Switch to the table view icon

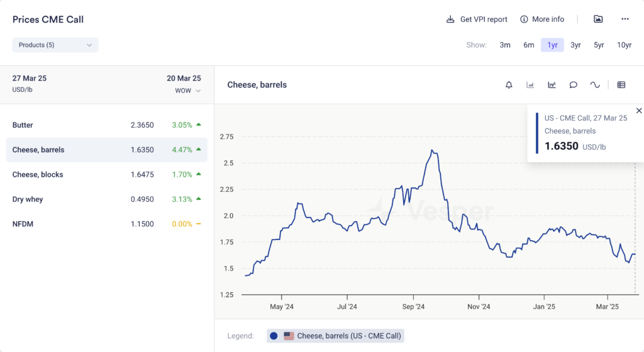621,85
